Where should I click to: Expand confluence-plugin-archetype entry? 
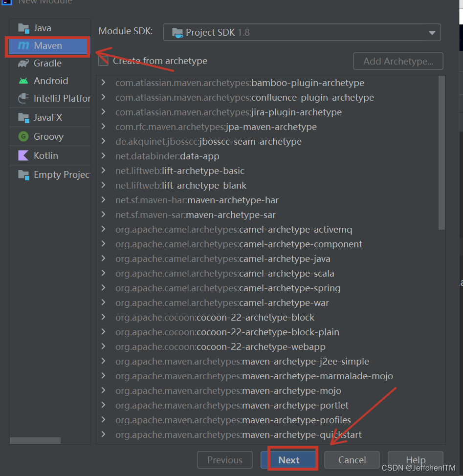(x=103, y=97)
